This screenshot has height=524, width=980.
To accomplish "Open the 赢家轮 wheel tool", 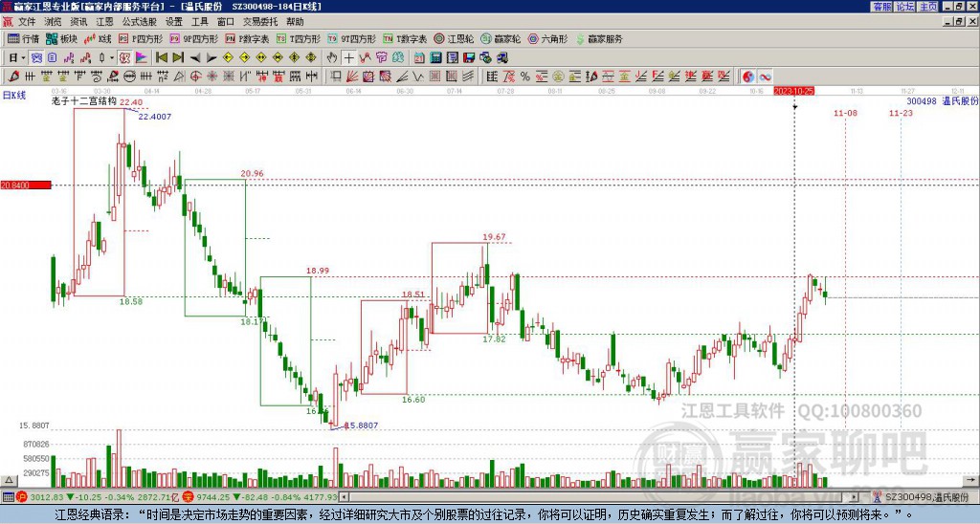I will click(x=501, y=38).
